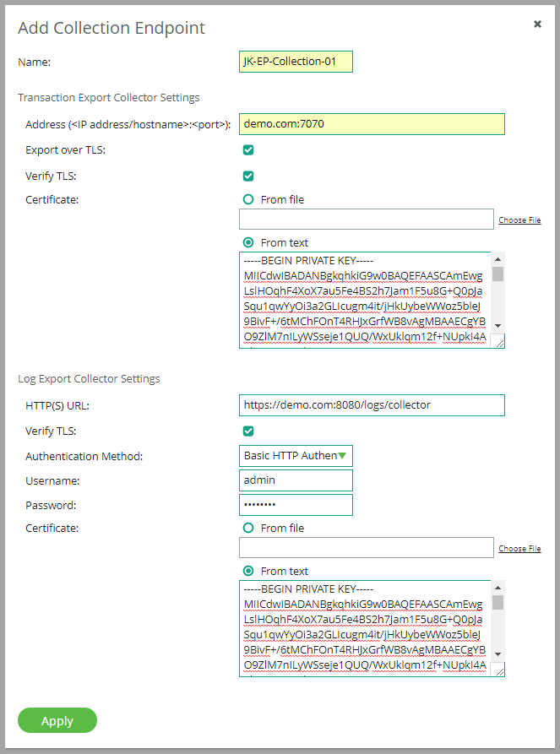Toggle Verify TLS in Log Export settings

pyautogui.click(x=248, y=431)
